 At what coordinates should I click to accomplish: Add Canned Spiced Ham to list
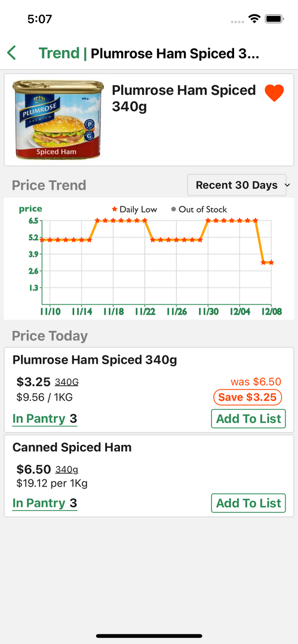click(248, 503)
